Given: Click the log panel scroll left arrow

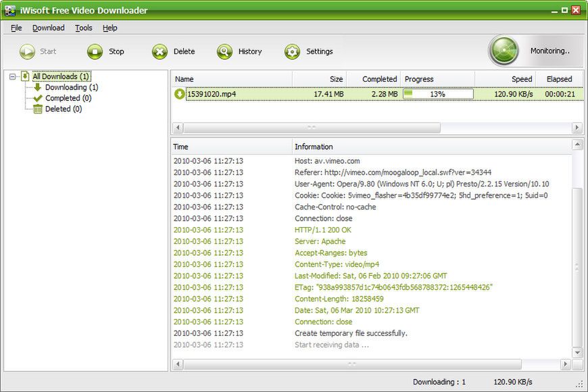Looking at the screenshot, I should [178, 364].
